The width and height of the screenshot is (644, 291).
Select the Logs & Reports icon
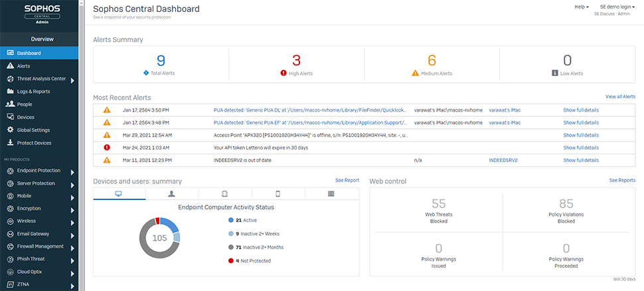point(10,92)
